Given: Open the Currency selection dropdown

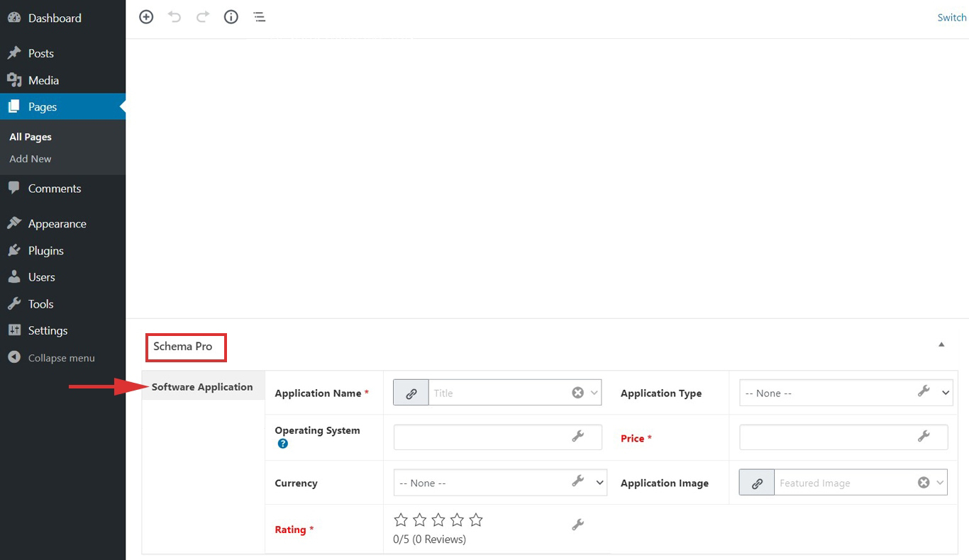Looking at the screenshot, I should [x=599, y=483].
